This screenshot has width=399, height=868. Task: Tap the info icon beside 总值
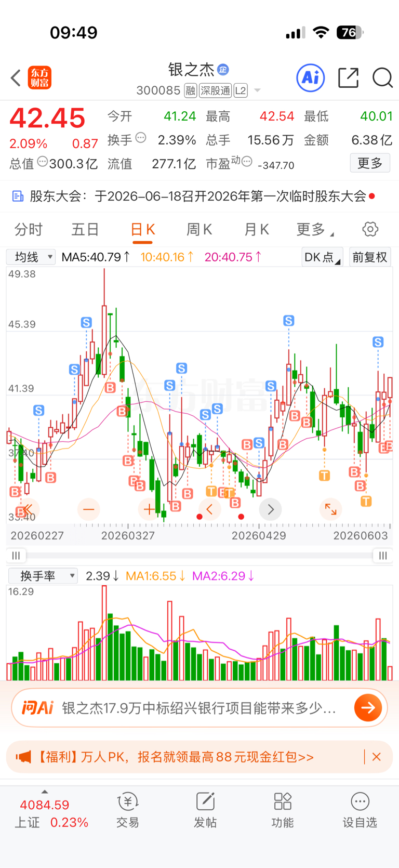42,162
